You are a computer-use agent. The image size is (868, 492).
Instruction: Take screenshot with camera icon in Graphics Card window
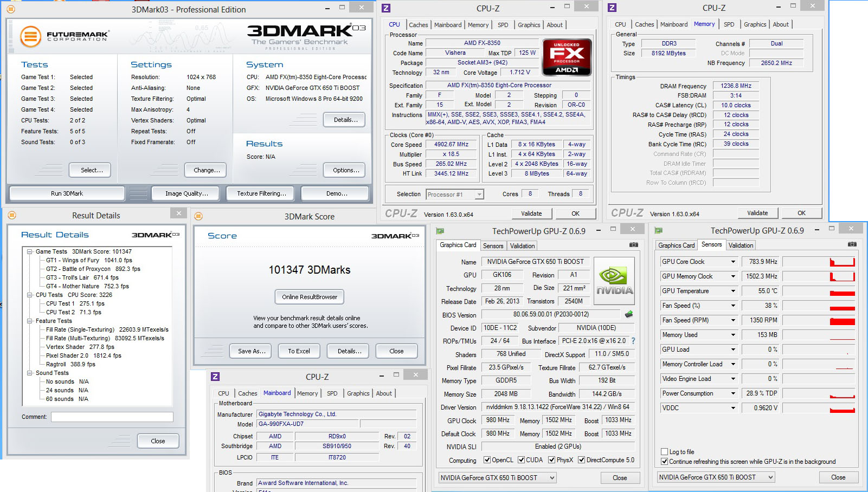[633, 245]
